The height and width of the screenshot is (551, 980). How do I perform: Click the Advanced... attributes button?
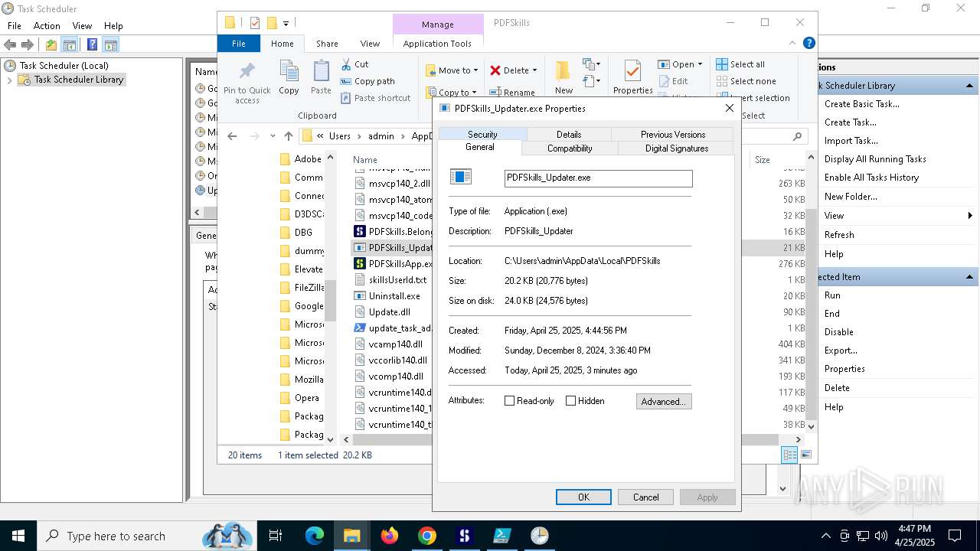(664, 401)
